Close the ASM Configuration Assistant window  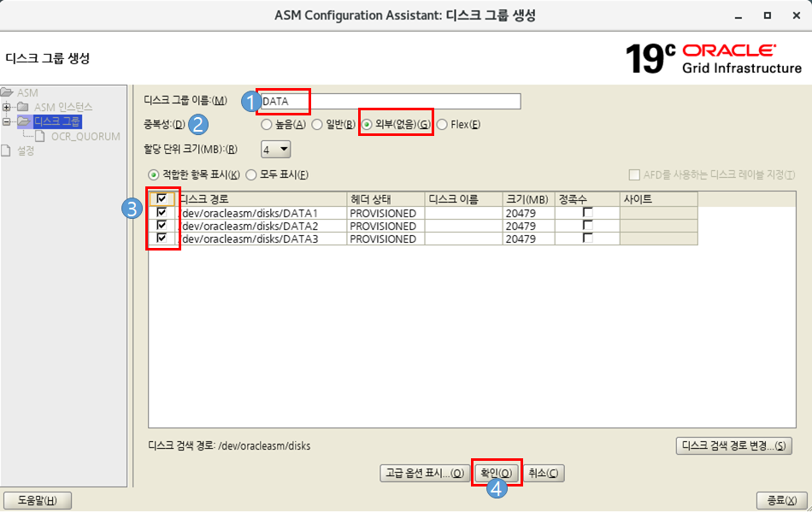[x=797, y=15]
